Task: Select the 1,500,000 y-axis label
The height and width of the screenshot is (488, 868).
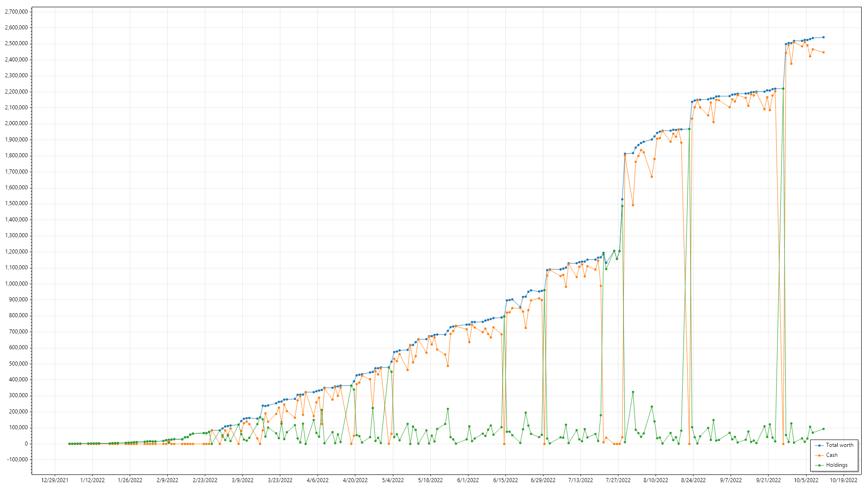Action: [16, 203]
